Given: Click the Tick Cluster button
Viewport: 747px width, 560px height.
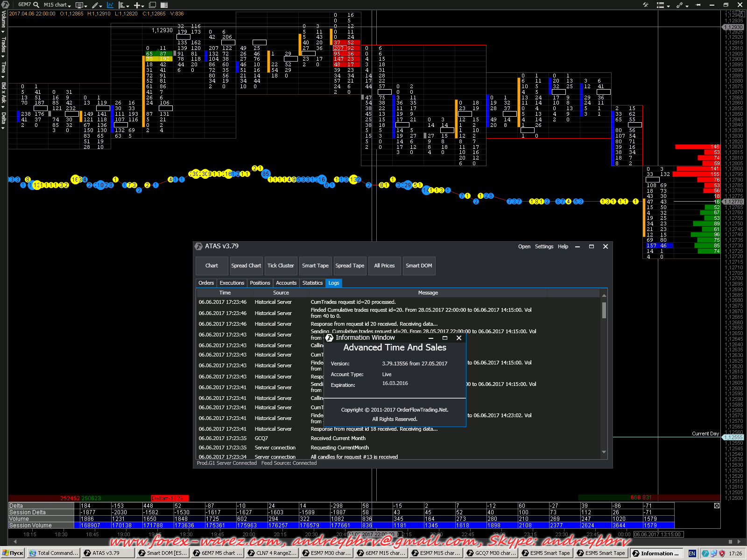Looking at the screenshot, I should (x=281, y=266).
